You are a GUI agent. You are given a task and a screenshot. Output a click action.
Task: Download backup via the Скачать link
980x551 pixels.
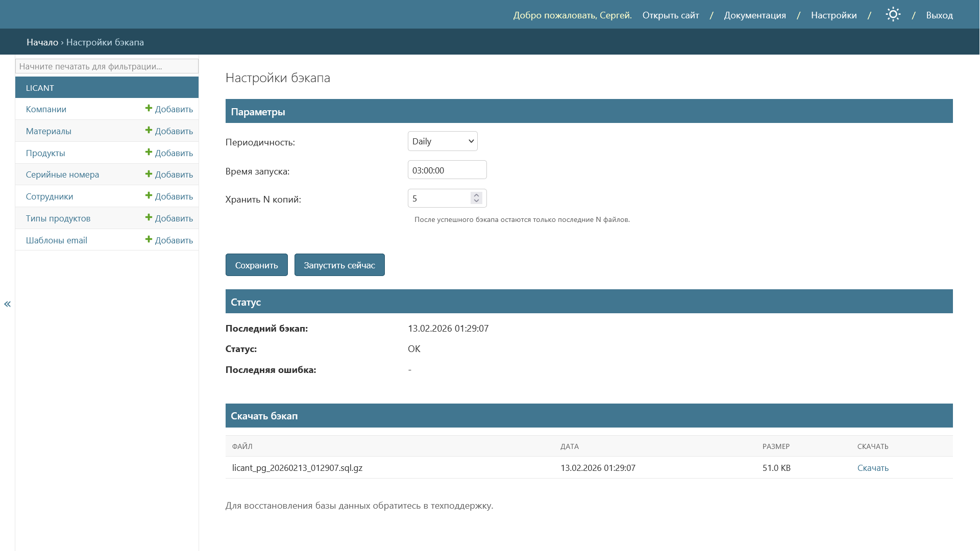point(872,468)
